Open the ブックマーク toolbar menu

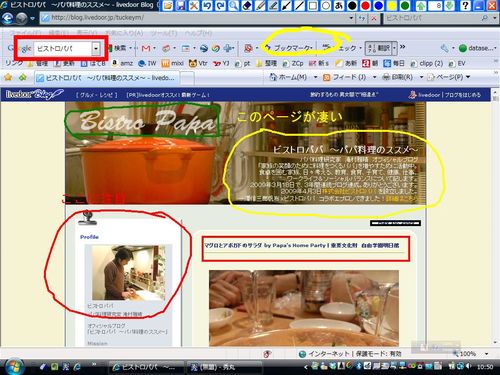tap(290, 48)
